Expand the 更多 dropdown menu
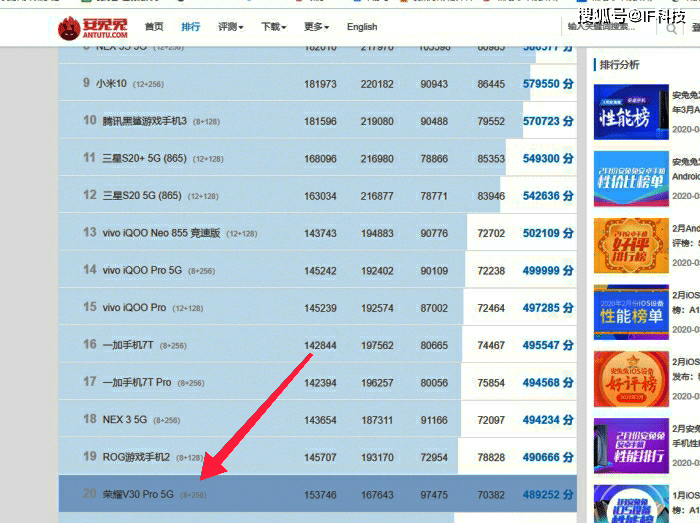This screenshot has width=700, height=523. [316, 27]
